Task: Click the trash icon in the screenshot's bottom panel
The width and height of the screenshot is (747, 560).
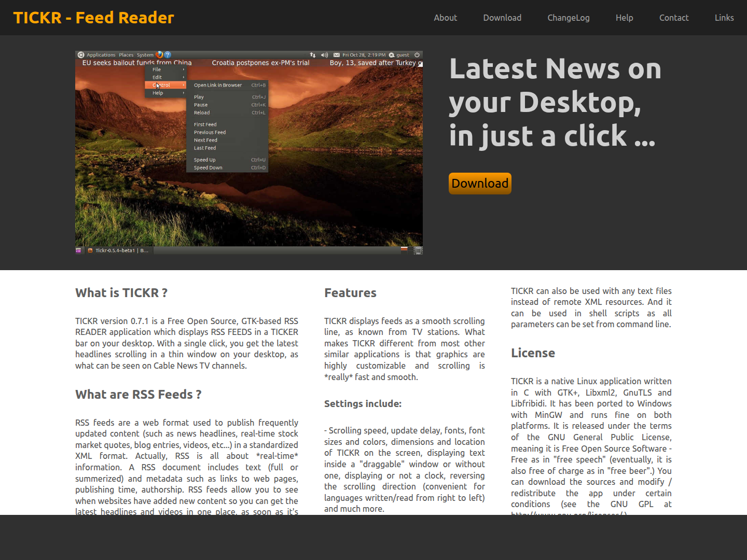Action: tap(418, 250)
